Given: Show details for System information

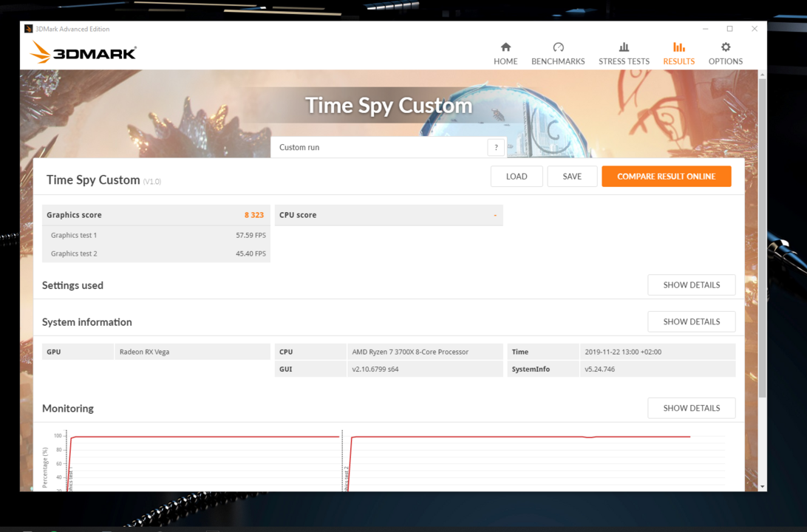Looking at the screenshot, I should pos(691,321).
